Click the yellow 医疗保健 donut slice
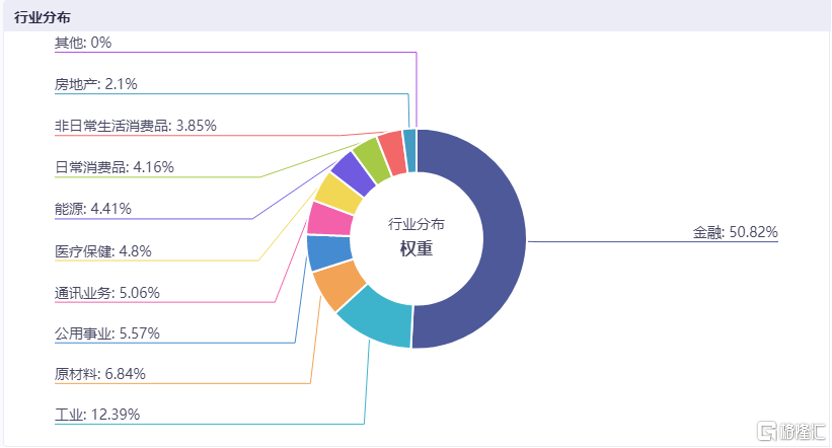The image size is (832, 448). tap(339, 193)
